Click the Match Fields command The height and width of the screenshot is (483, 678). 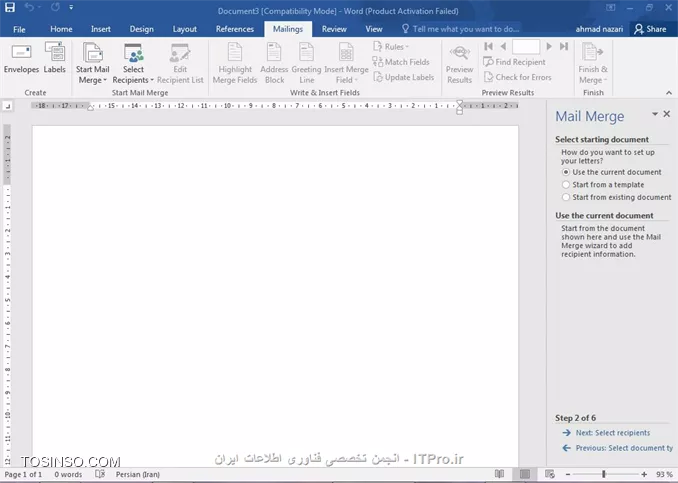tap(401, 62)
